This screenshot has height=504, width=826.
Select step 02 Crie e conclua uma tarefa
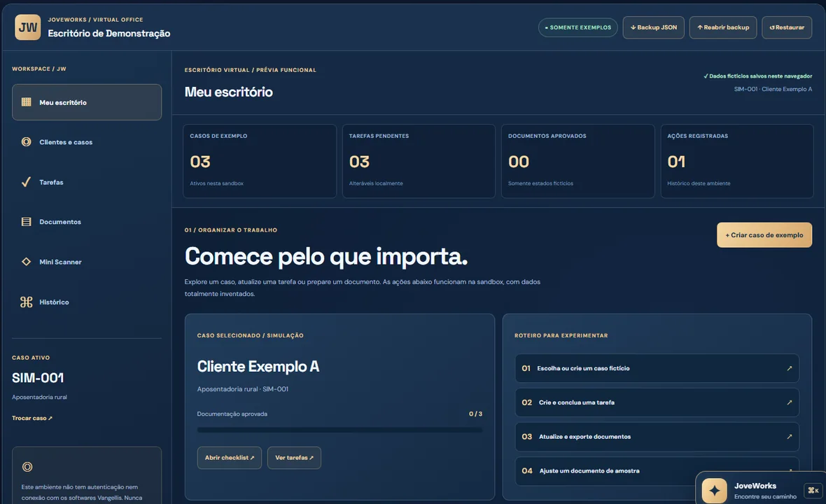pyautogui.click(x=657, y=402)
